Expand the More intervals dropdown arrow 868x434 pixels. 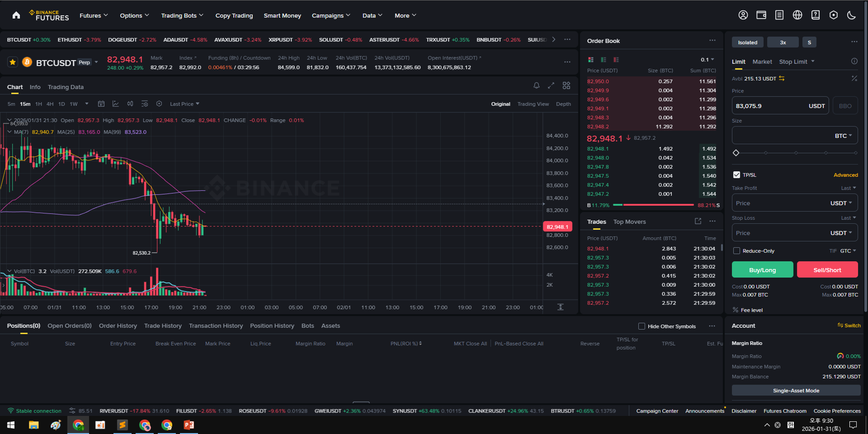86,104
